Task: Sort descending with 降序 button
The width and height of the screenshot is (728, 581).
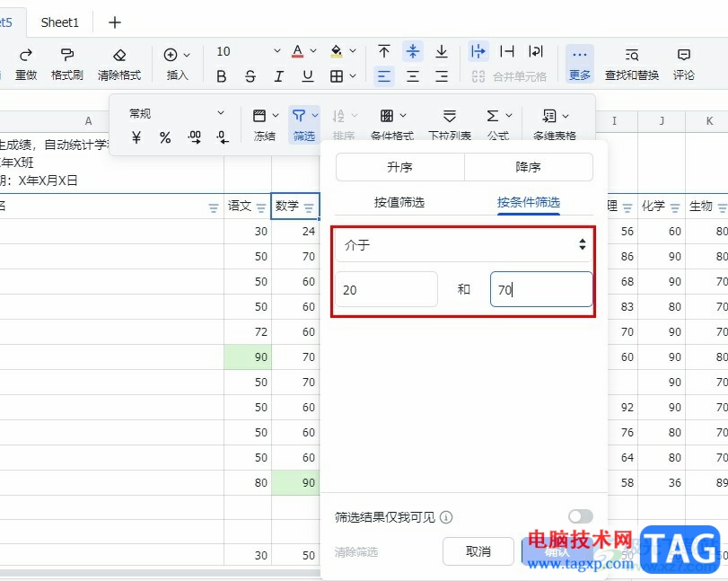Action: [529, 167]
